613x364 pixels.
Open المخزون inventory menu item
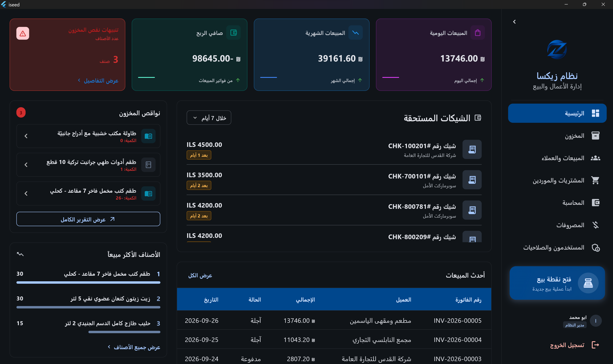pos(557,135)
